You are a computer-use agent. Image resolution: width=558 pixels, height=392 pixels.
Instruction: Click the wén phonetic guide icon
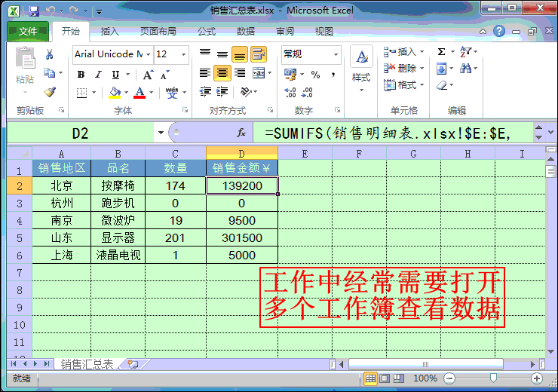tap(172, 93)
